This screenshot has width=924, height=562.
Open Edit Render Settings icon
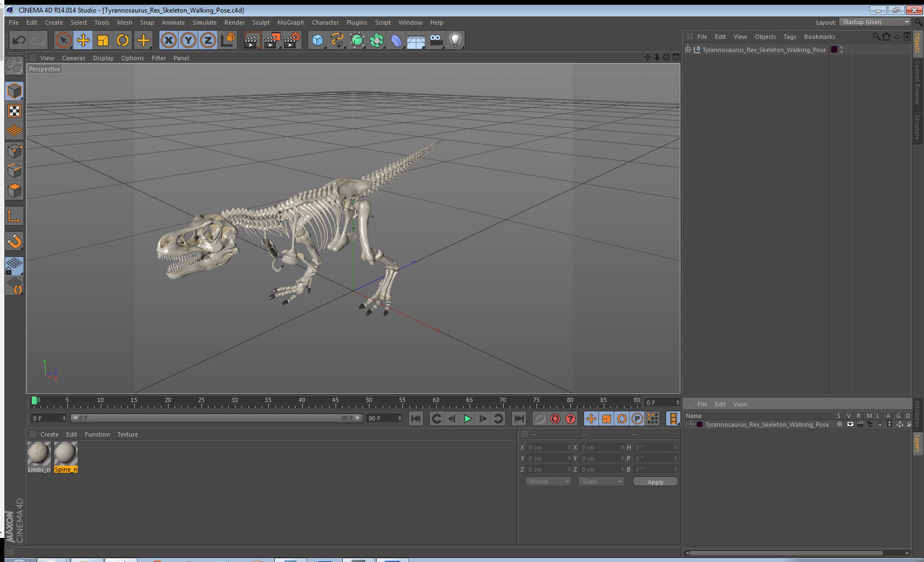(292, 40)
